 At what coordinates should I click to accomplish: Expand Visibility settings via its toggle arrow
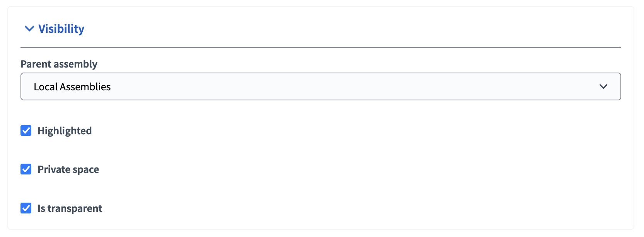[29, 29]
